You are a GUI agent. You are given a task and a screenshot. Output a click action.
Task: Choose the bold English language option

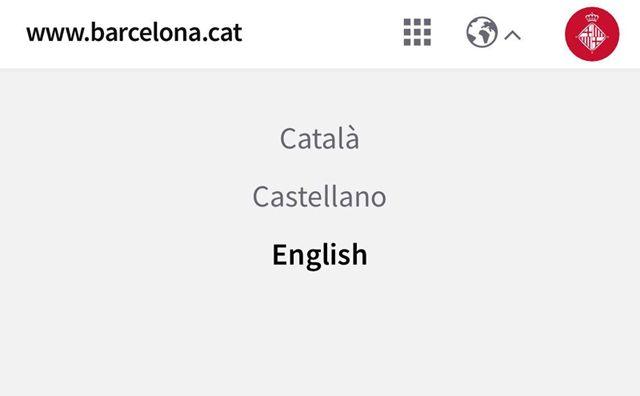(320, 255)
